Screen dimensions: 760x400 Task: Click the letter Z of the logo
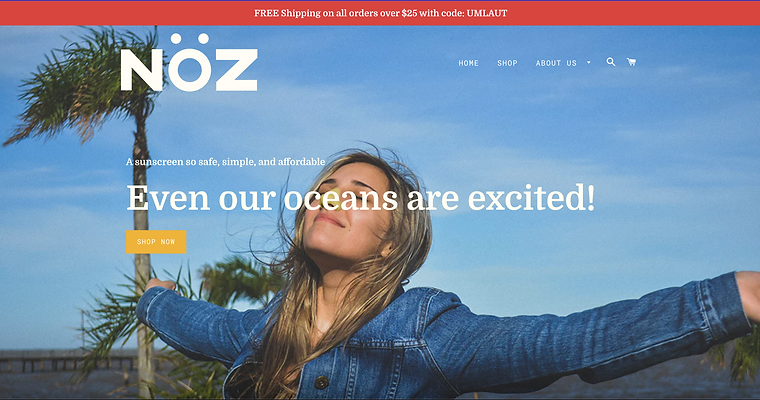click(x=236, y=70)
